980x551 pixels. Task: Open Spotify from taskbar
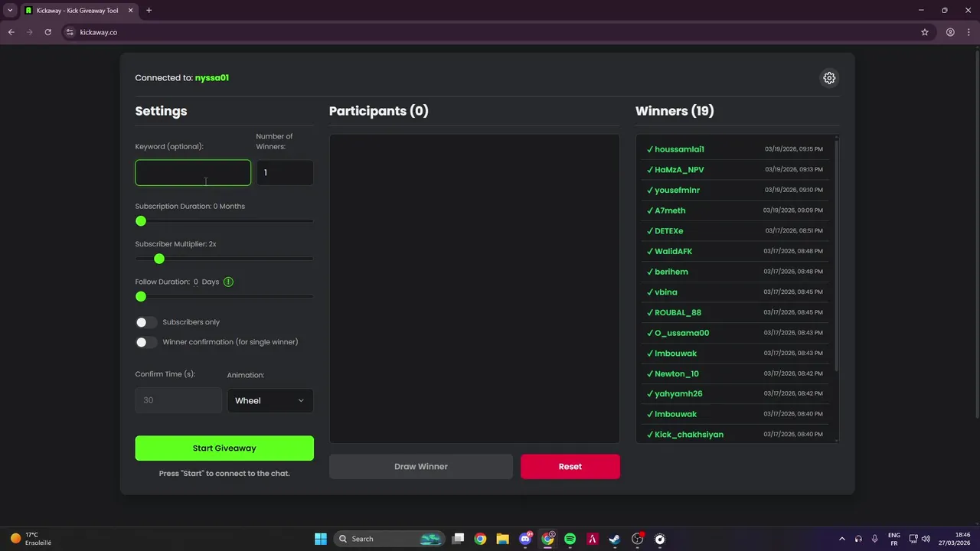point(570,539)
